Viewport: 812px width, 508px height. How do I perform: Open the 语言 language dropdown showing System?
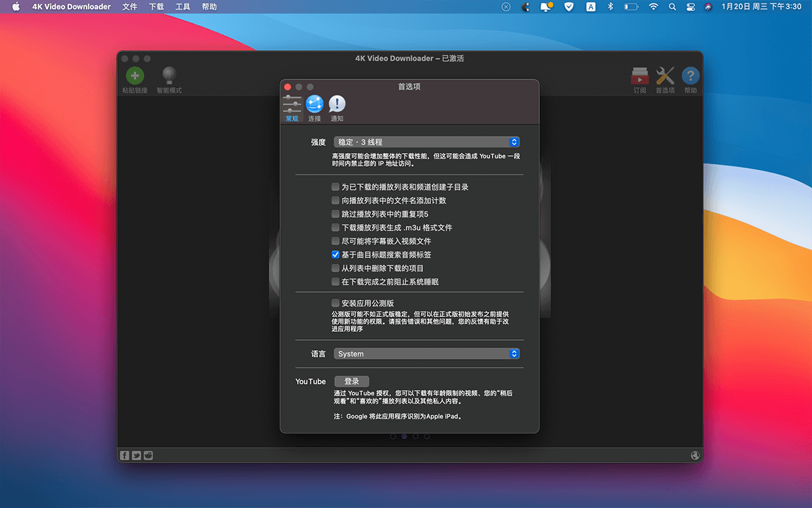point(426,354)
